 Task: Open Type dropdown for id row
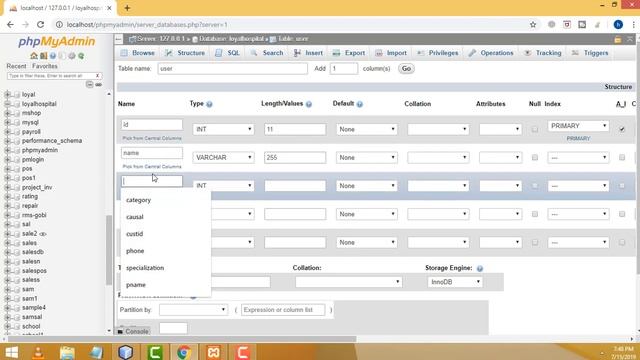pyautogui.click(x=223, y=129)
